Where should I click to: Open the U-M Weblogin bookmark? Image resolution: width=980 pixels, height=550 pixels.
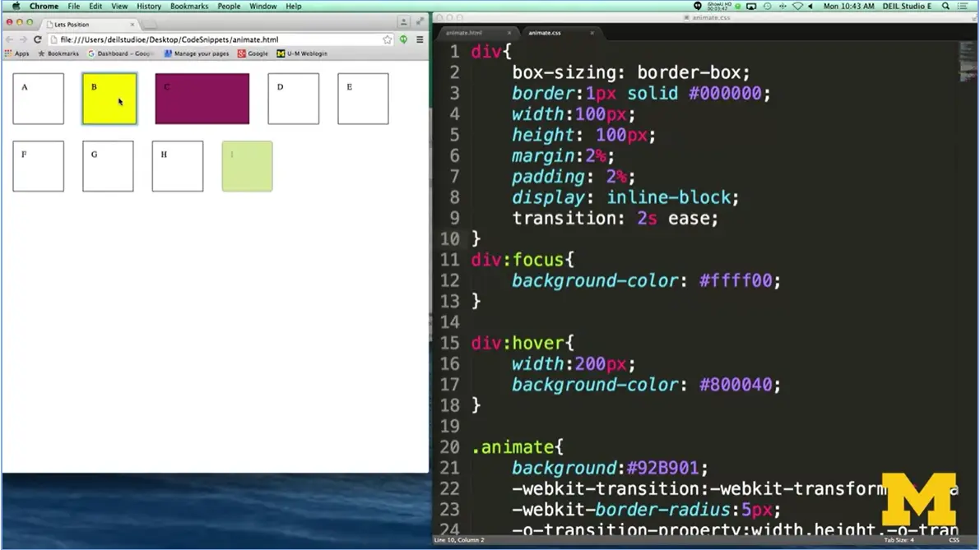pyautogui.click(x=302, y=53)
